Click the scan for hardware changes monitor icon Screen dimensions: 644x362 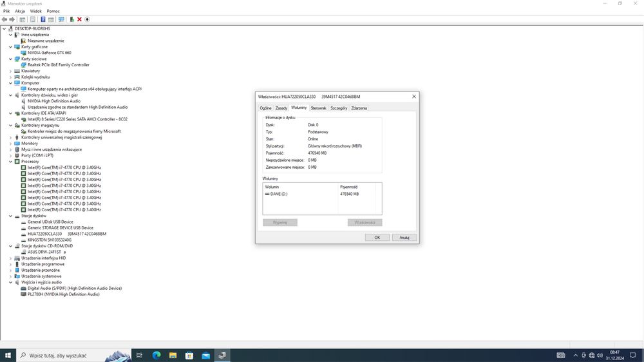click(61, 19)
